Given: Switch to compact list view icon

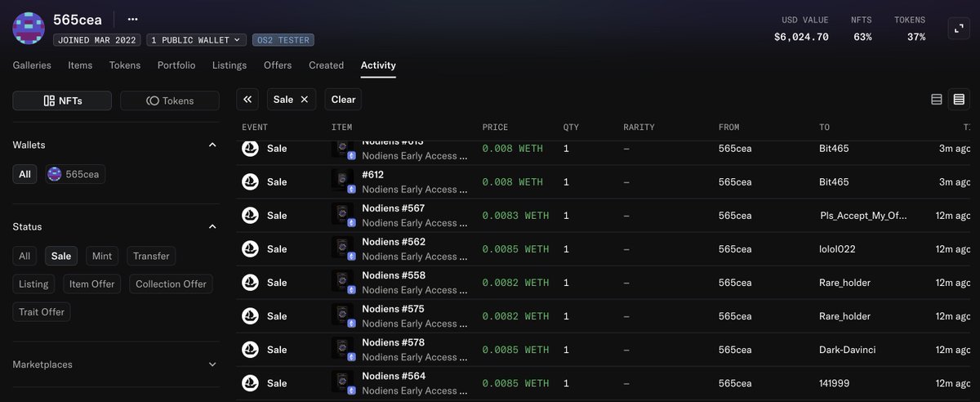Looking at the screenshot, I should pyautogui.click(x=937, y=100).
